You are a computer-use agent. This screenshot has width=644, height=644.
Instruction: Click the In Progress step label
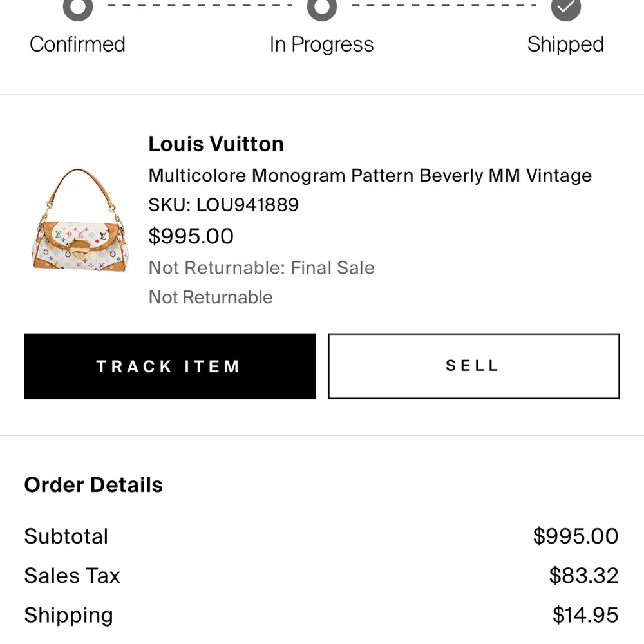(321, 44)
